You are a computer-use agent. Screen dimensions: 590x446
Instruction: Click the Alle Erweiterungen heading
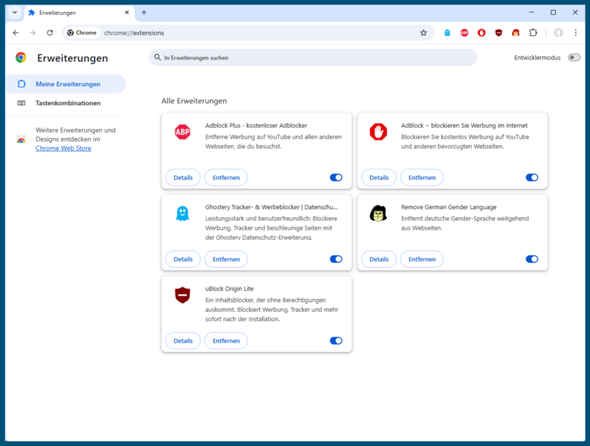coord(194,101)
